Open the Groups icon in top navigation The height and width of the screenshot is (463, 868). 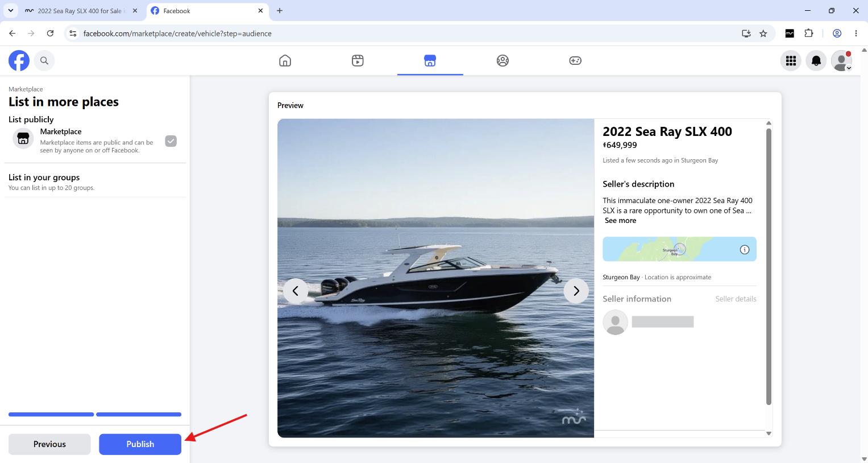[502, 60]
